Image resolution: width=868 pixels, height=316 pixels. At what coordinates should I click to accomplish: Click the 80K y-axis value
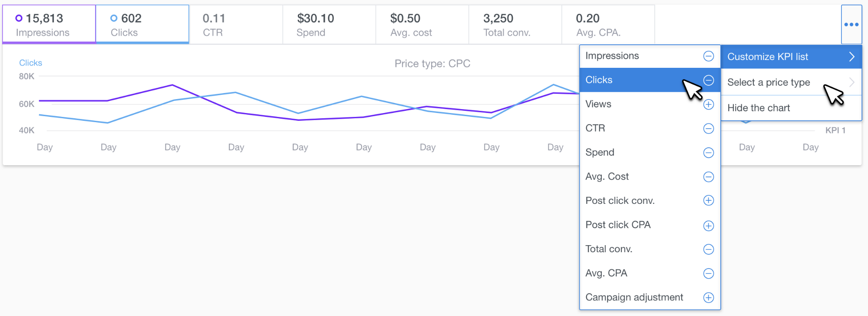26,76
